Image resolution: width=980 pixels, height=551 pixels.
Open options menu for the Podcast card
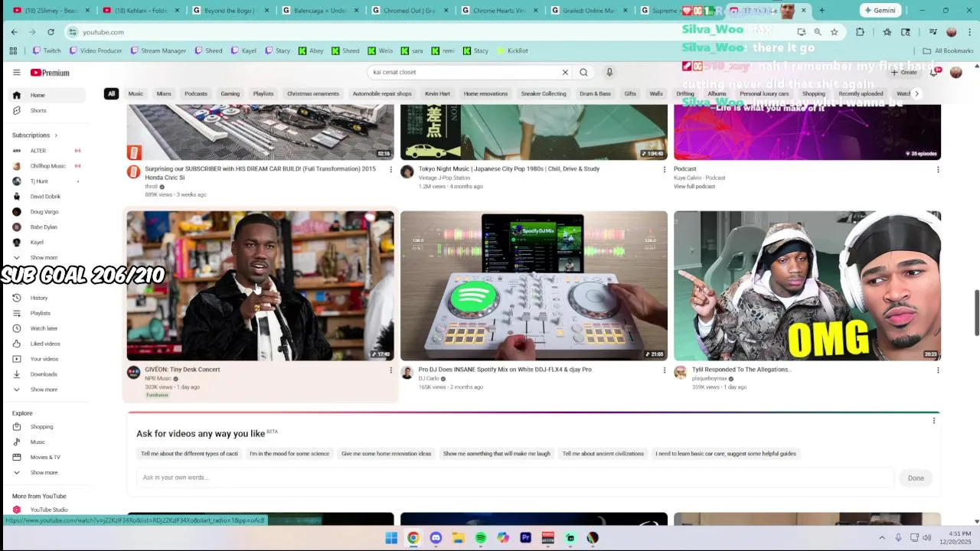pyautogui.click(x=937, y=169)
